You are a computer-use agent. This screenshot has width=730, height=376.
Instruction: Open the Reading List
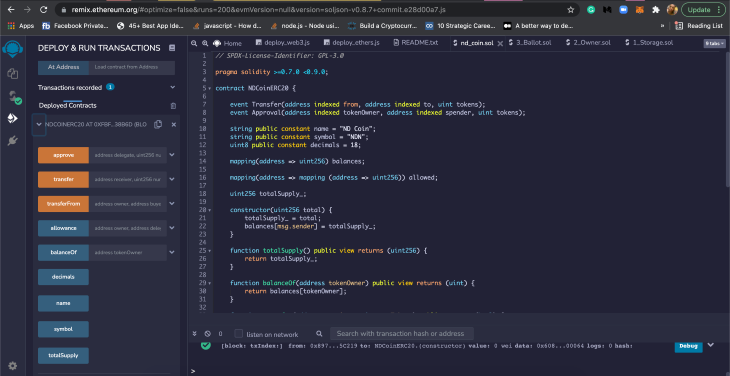(699, 26)
